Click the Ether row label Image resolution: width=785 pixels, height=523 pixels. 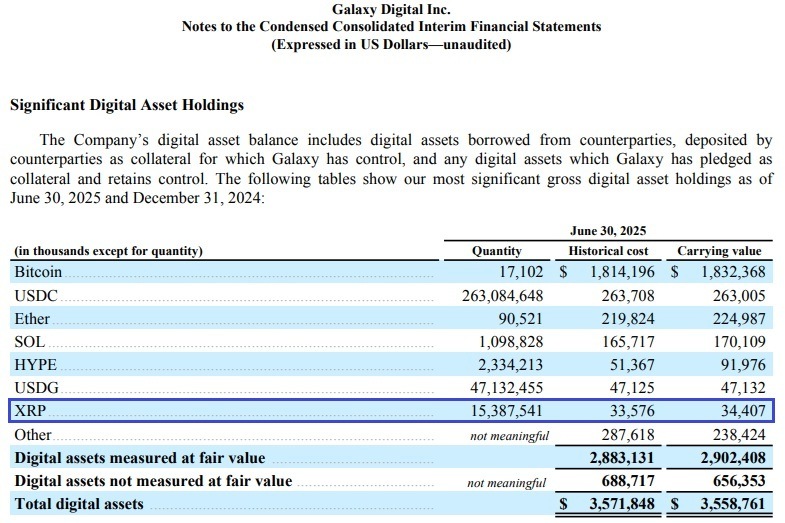tap(32, 319)
